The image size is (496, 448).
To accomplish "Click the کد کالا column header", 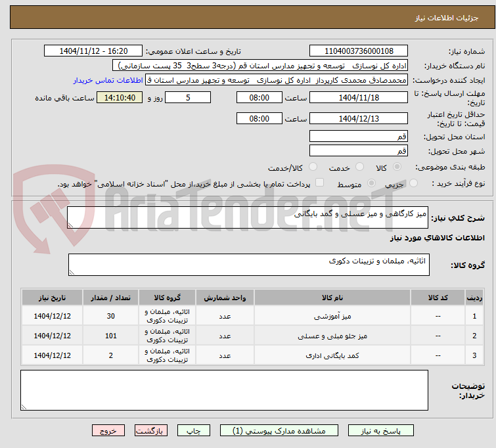I will pos(438,298).
